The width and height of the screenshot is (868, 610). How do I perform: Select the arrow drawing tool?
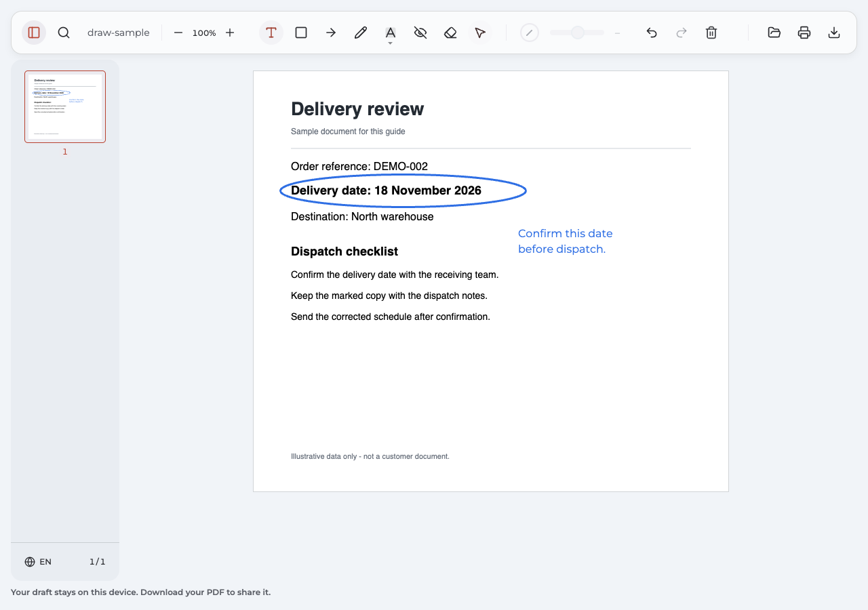point(331,33)
